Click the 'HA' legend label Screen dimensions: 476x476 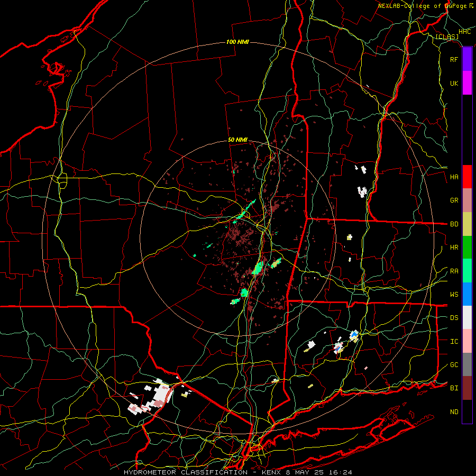click(x=454, y=177)
